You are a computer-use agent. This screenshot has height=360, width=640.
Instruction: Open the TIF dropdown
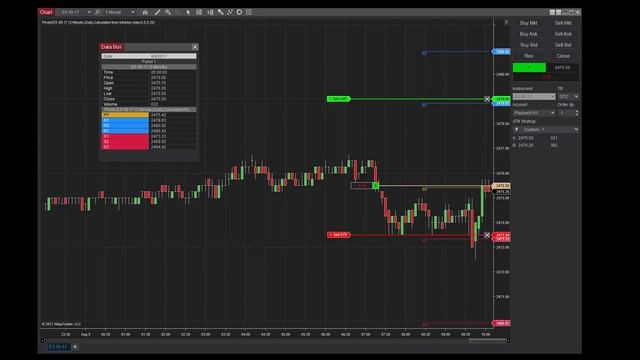coord(569,97)
